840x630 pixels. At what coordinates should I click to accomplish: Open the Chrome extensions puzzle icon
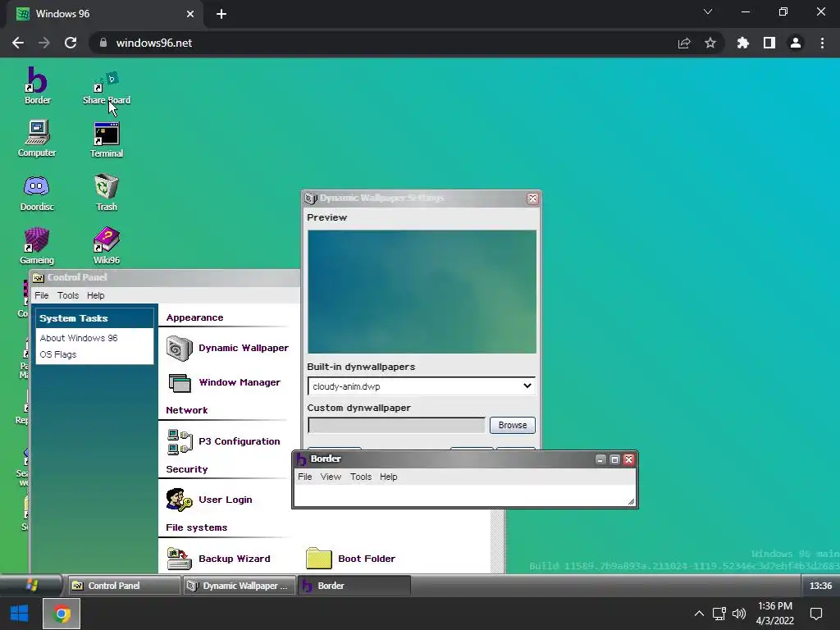pos(743,43)
